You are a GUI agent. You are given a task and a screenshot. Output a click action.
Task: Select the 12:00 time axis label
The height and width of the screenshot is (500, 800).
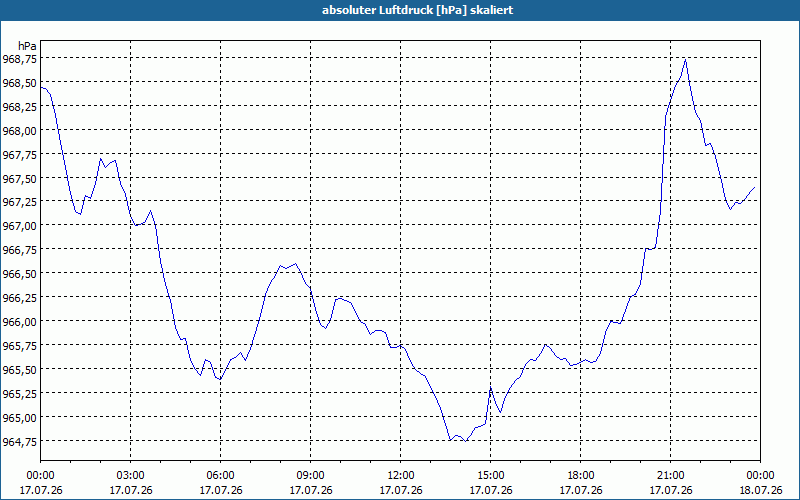(401, 476)
